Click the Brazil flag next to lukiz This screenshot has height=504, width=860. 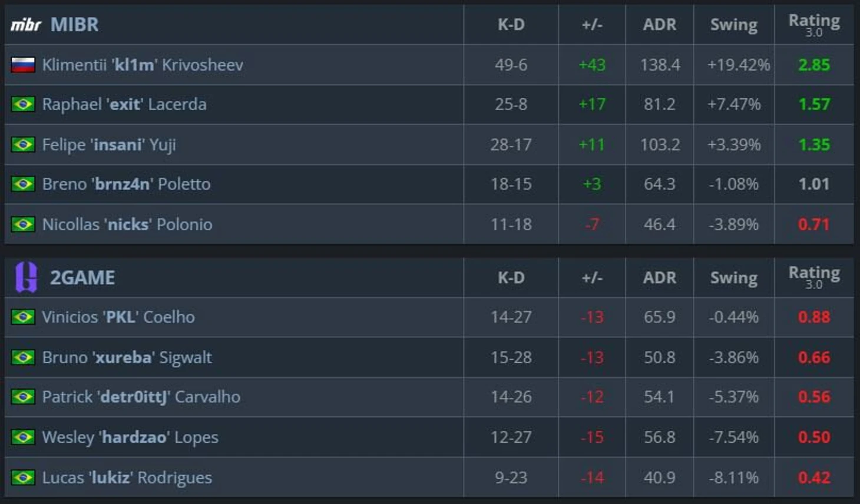pyautogui.click(x=23, y=478)
